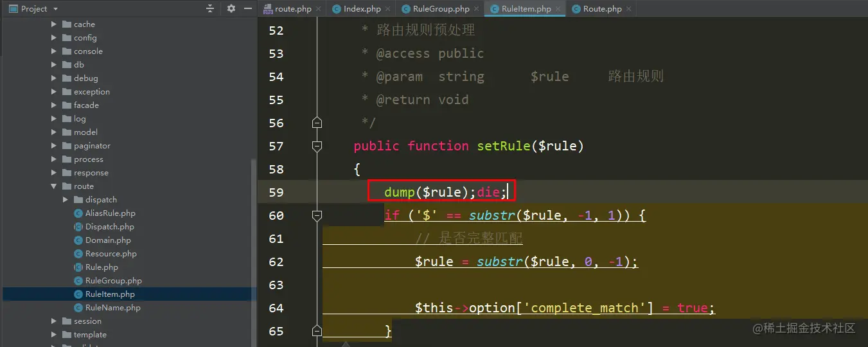The height and width of the screenshot is (347, 868).
Task: Click line number 59 in gutter
Action: tap(276, 192)
